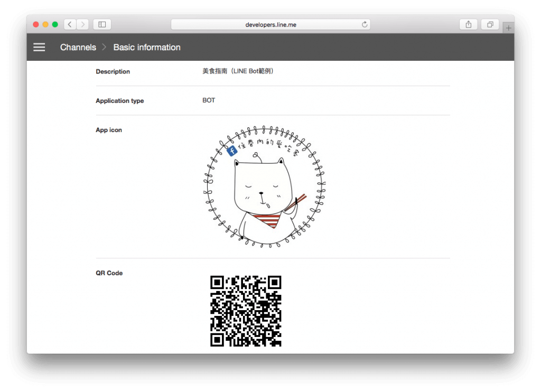The width and height of the screenshot is (541, 392).
Task: Reload the developers.line.me page
Action: click(365, 24)
